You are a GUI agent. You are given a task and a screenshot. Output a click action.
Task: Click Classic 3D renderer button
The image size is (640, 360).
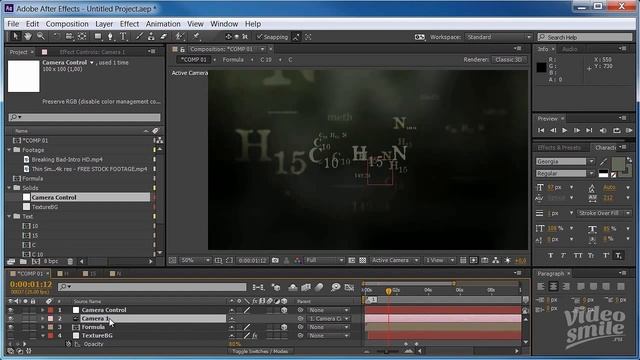pyautogui.click(x=509, y=60)
